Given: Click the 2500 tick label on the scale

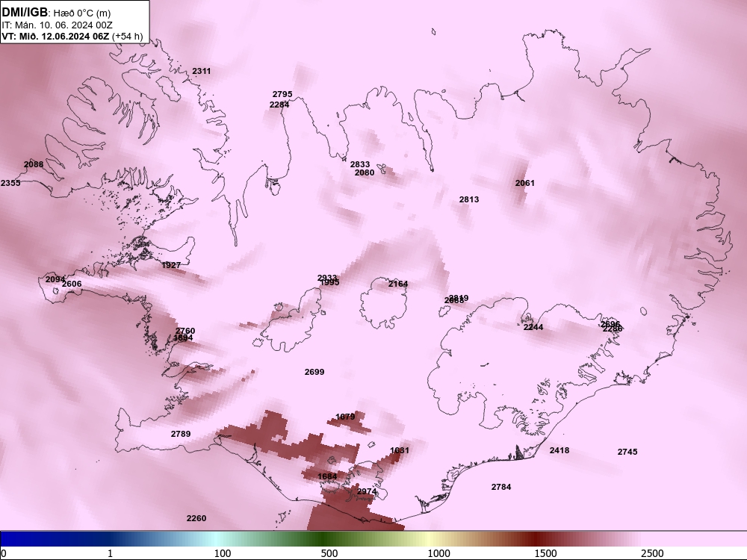Looking at the screenshot, I should coord(652,553).
